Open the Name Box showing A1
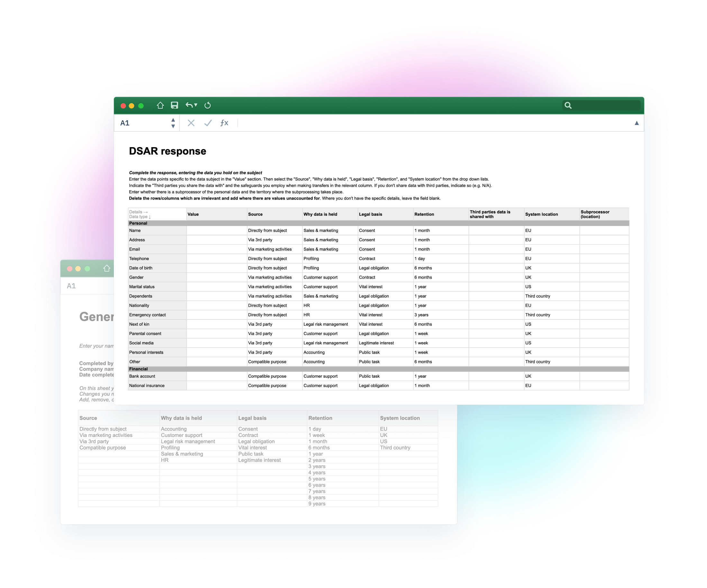Viewport: 707px width, 588px height. (141, 123)
